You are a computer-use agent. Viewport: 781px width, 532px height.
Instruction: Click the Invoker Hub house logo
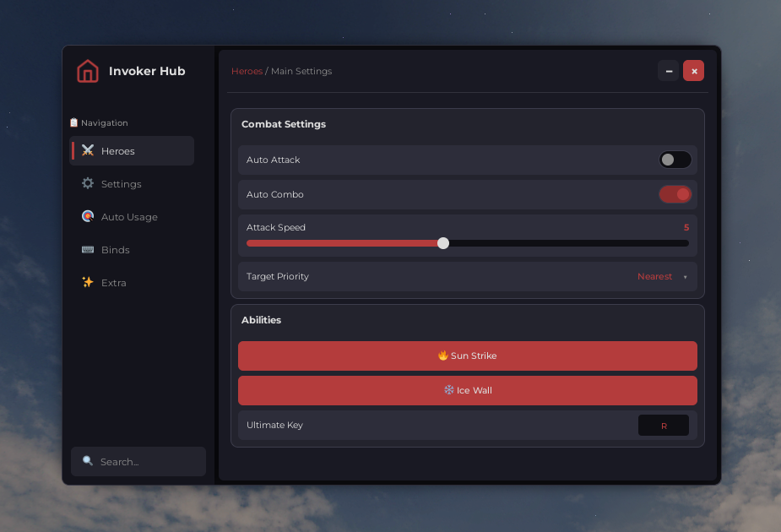88,72
